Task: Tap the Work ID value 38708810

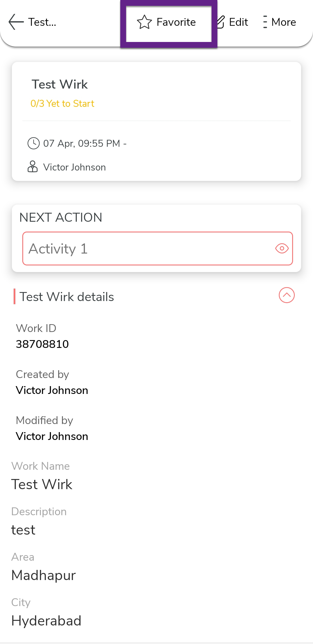Action: (42, 344)
